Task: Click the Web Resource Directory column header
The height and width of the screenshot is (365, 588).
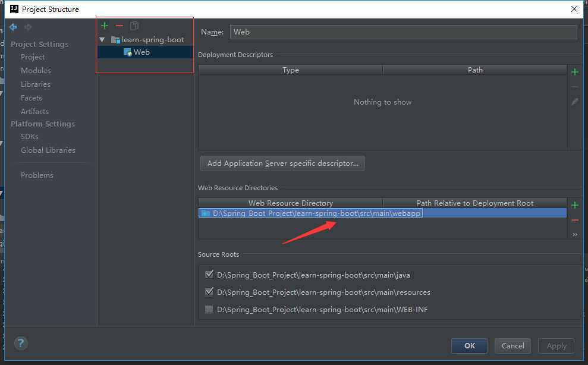Action: pos(291,203)
